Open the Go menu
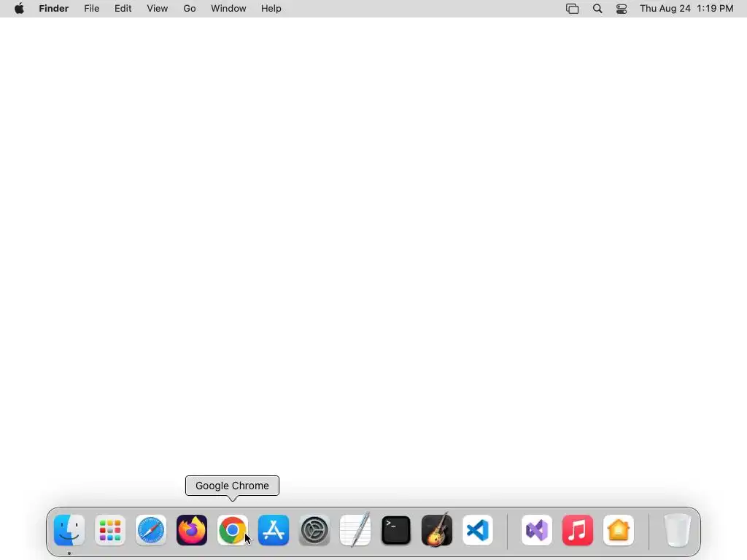 [190, 9]
